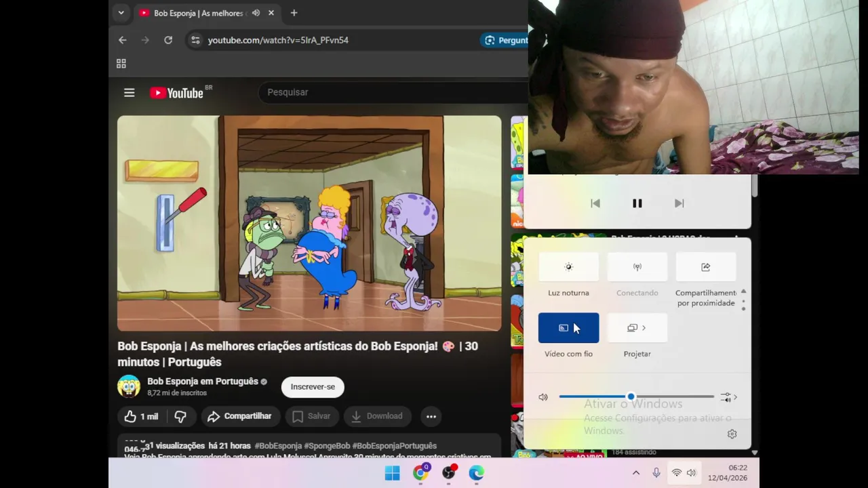
Task: Click the taskbar Wi-Fi icon
Action: pos(676,473)
